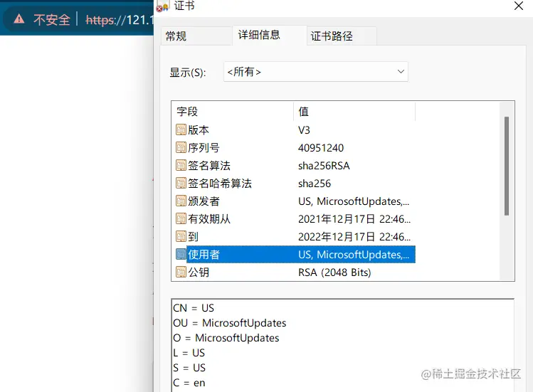Screen dimensions: 533x392
Task: Click the field list vertical scrollbar thumb
Action: tap(507, 166)
